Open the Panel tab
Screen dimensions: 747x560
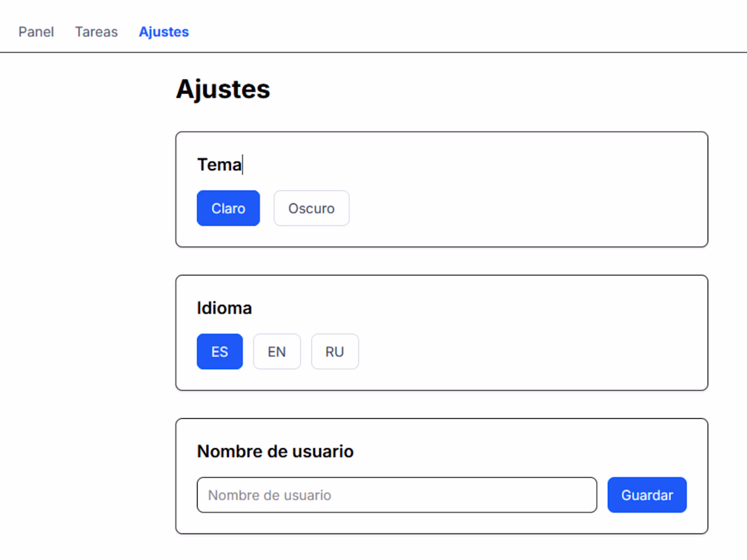[36, 32]
